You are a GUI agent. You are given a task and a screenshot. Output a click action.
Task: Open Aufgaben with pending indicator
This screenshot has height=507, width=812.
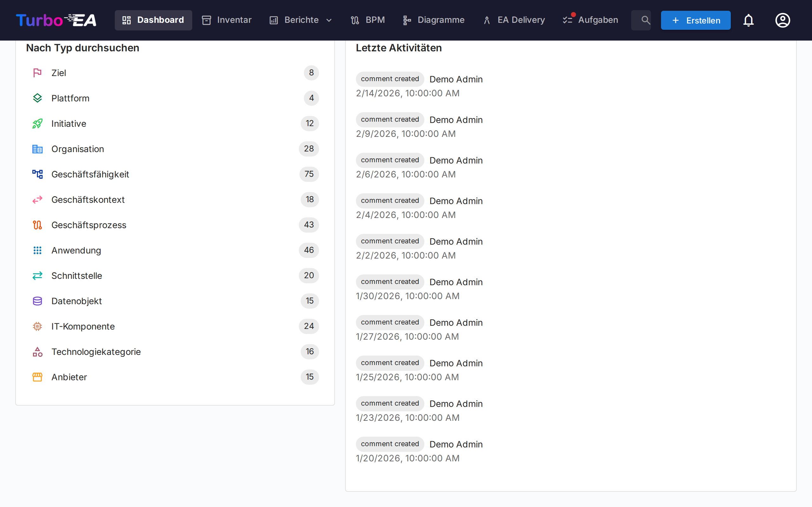coord(590,20)
